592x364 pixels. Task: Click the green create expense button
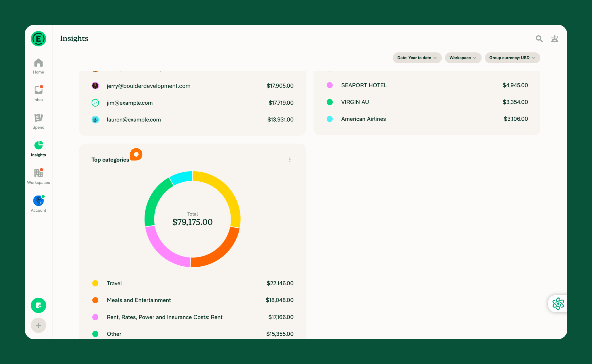[38, 305]
